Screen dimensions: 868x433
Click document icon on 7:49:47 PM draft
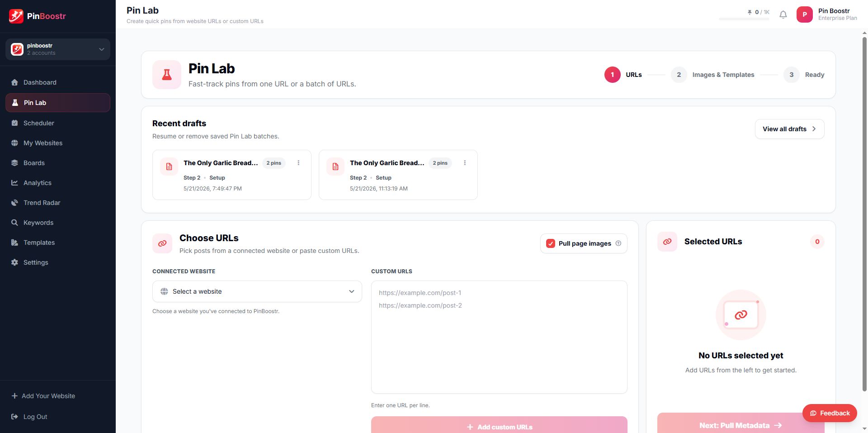click(x=169, y=167)
